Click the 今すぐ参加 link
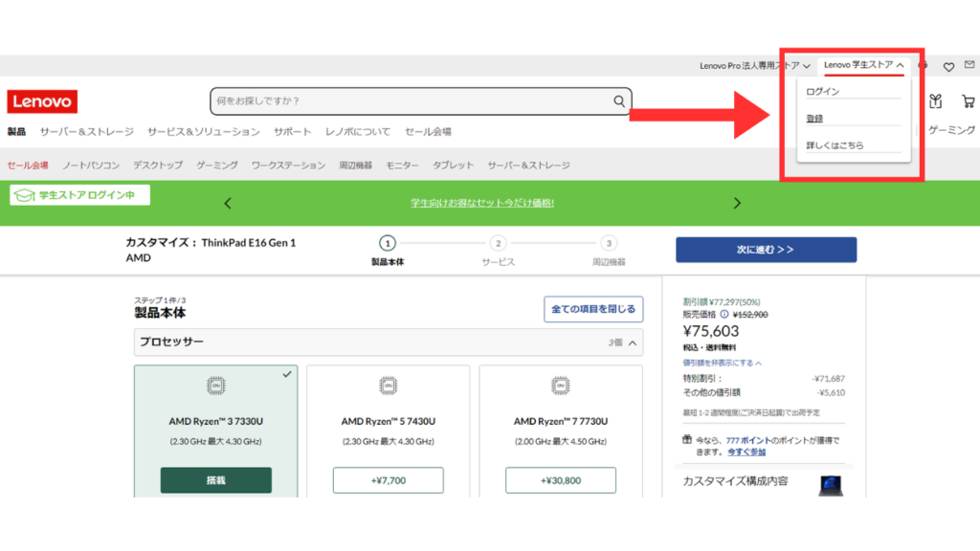The height and width of the screenshot is (551, 980). (x=746, y=452)
